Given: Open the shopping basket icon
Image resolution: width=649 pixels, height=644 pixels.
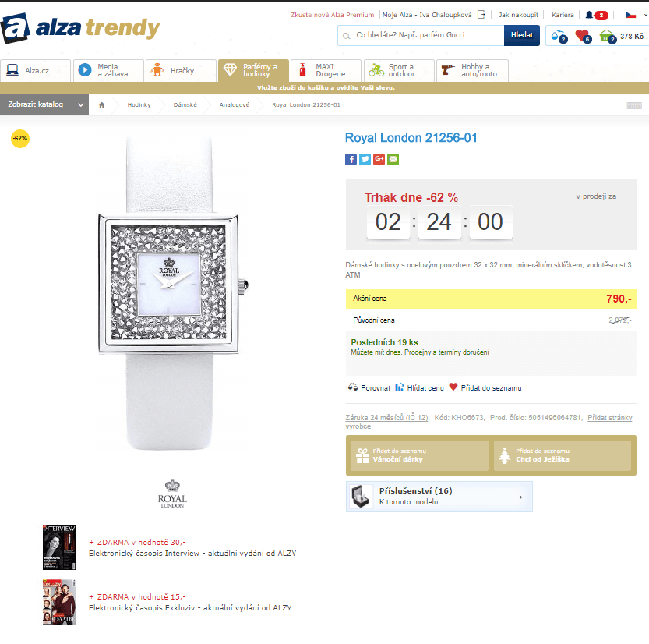Looking at the screenshot, I should coord(608,36).
